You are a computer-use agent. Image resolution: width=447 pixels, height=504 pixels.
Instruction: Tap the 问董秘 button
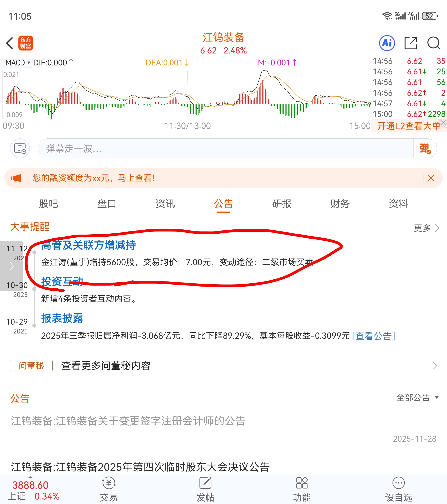click(31, 365)
